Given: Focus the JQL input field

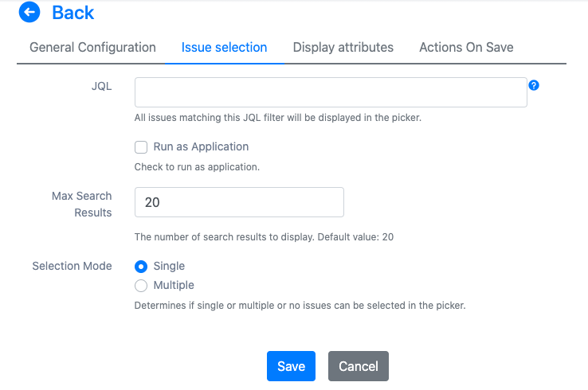Looking at the screenshot, I should [331, 92].
